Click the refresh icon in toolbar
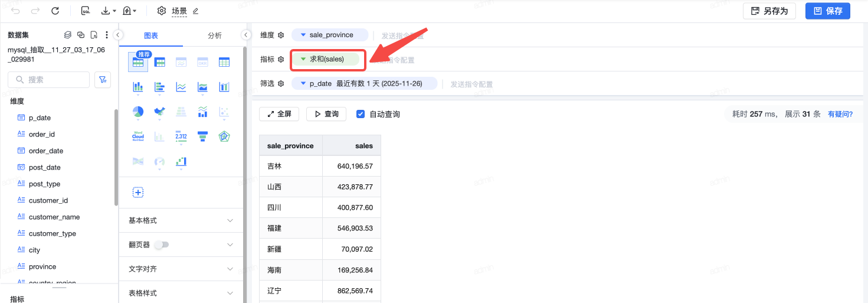868x303 pixels. 55,11
